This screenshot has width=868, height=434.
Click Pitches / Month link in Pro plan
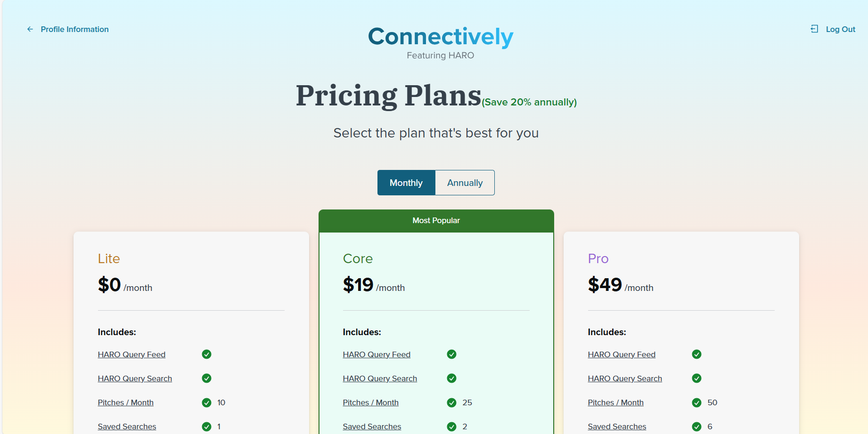615,402
